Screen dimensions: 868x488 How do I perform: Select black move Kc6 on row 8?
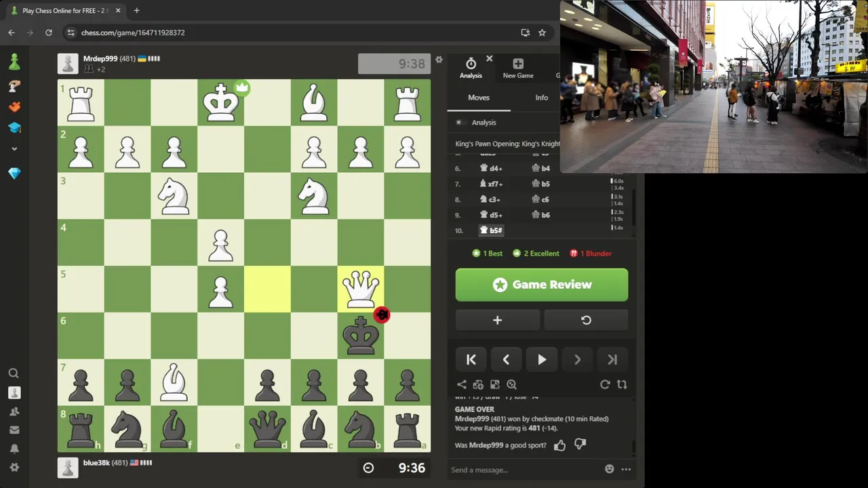541,199
